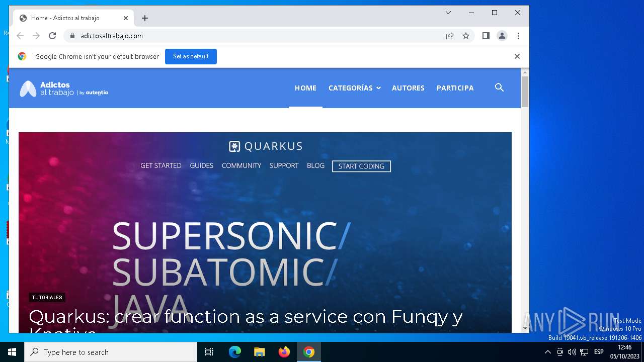
Task: Switch the ESP input language indicator
Action: [x=599, y=352]
